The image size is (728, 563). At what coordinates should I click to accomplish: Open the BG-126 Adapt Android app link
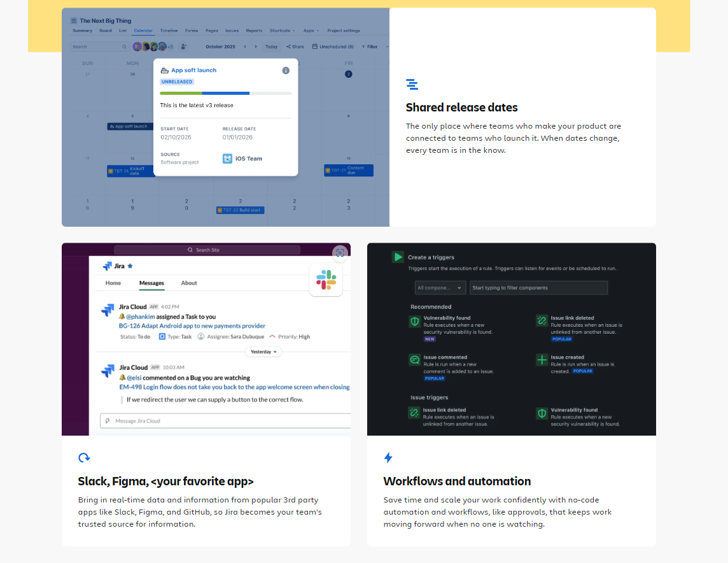192,326
